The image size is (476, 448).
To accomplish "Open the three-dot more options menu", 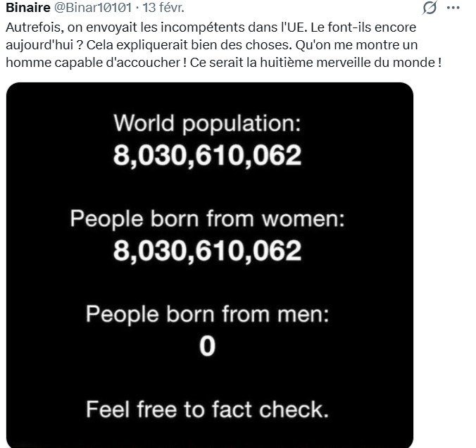I will pos(454,8).
